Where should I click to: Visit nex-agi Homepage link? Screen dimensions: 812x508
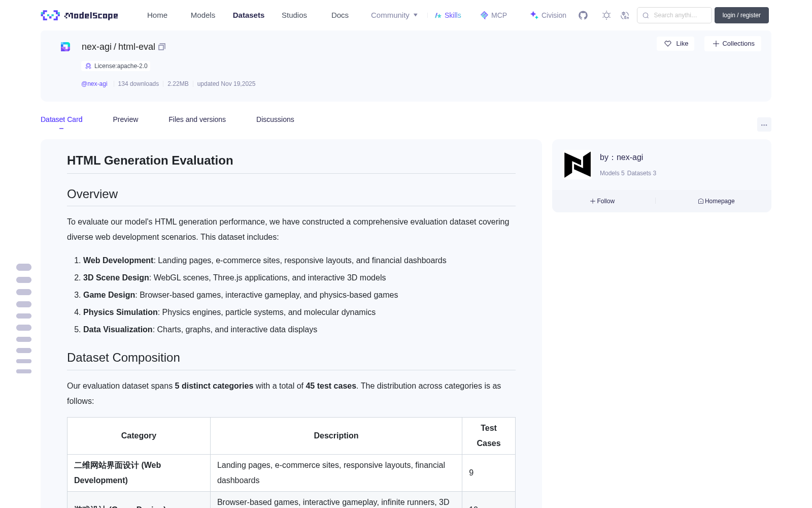coord(716,201)
